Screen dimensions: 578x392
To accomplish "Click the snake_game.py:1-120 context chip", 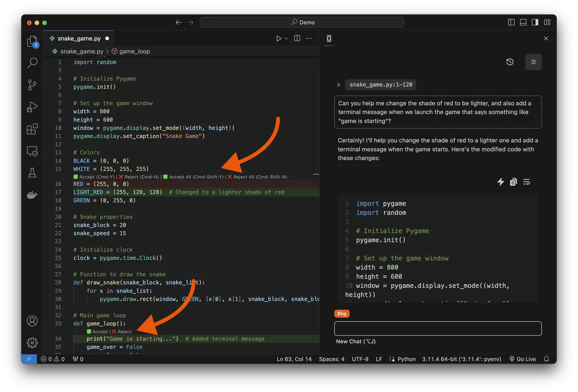I will (381, 84).
